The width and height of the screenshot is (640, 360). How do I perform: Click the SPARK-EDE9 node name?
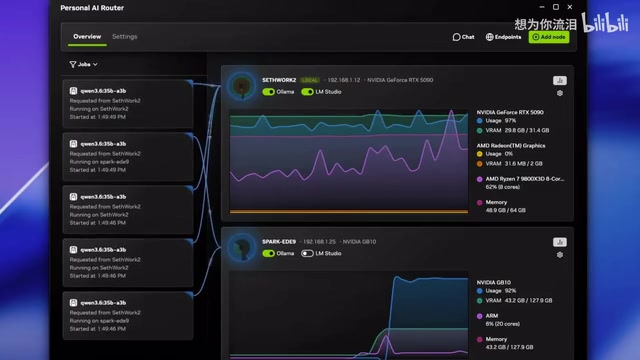(x=279, y=242)
